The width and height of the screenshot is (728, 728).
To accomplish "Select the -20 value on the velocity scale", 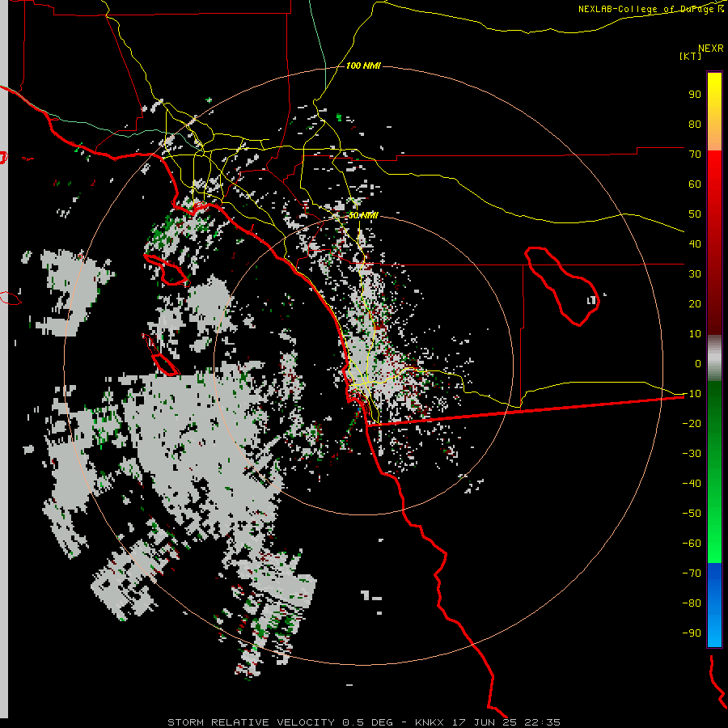I will click(692, 423).
